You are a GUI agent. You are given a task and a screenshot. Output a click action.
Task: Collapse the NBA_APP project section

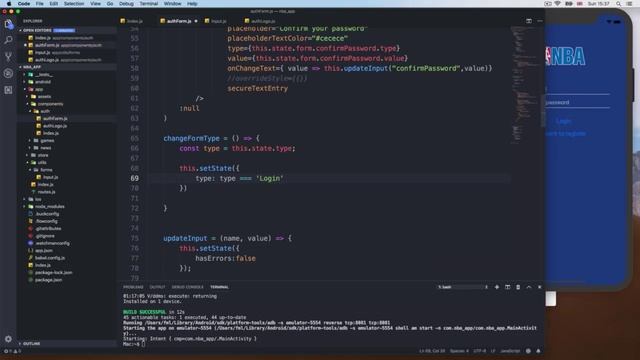(67, 67)
